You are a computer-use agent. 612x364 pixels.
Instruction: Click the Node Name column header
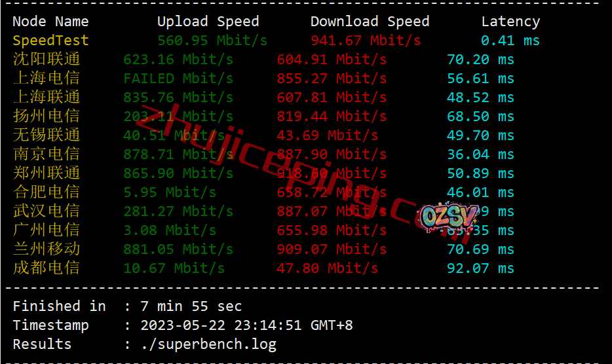[50, 22]
